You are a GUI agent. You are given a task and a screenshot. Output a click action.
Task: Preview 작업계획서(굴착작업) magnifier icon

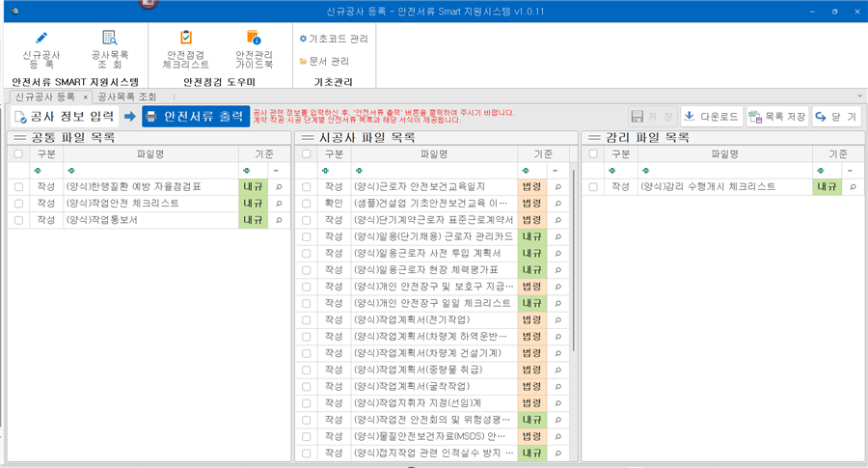(558, 387)
